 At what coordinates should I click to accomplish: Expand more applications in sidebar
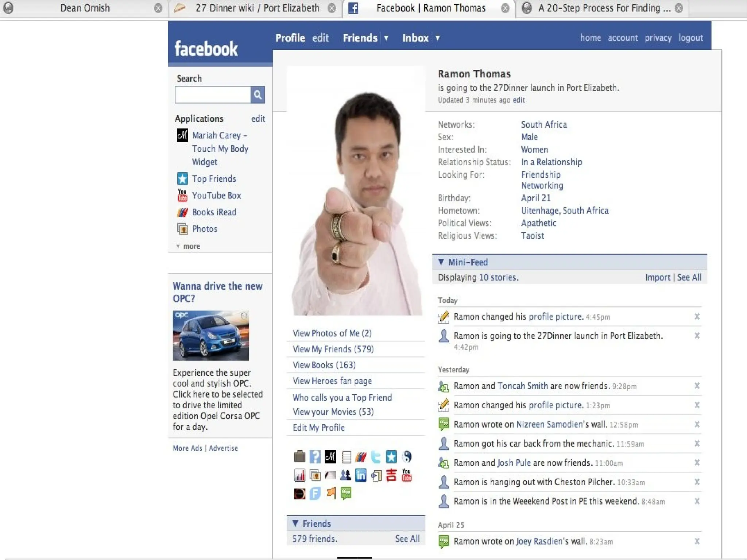188,246
